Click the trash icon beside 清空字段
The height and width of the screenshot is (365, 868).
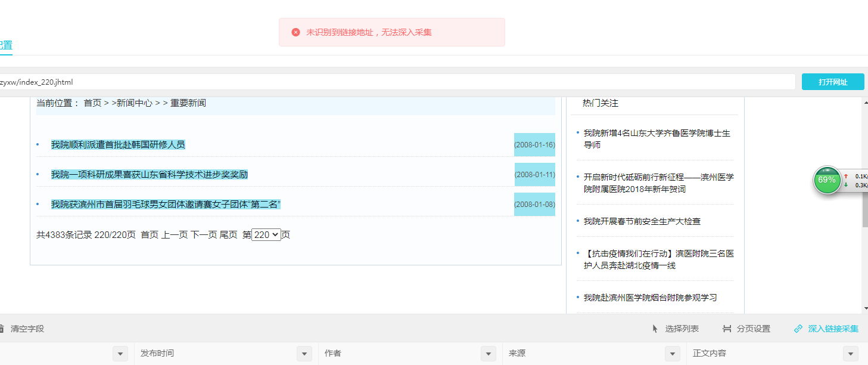point(1,329)
